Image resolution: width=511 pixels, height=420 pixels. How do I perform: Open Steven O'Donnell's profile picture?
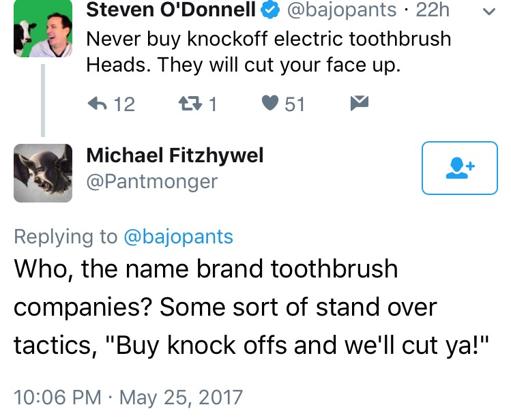43,29
